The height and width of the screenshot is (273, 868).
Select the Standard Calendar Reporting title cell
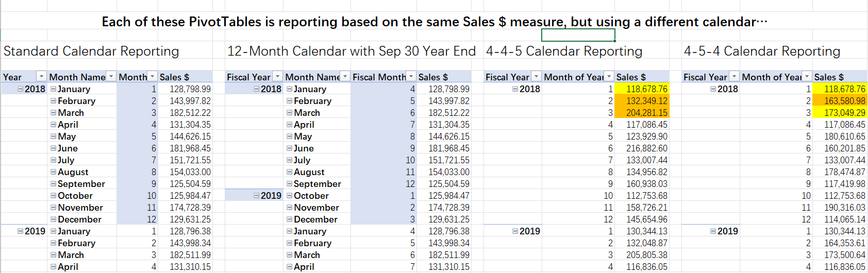pos(91,52)
